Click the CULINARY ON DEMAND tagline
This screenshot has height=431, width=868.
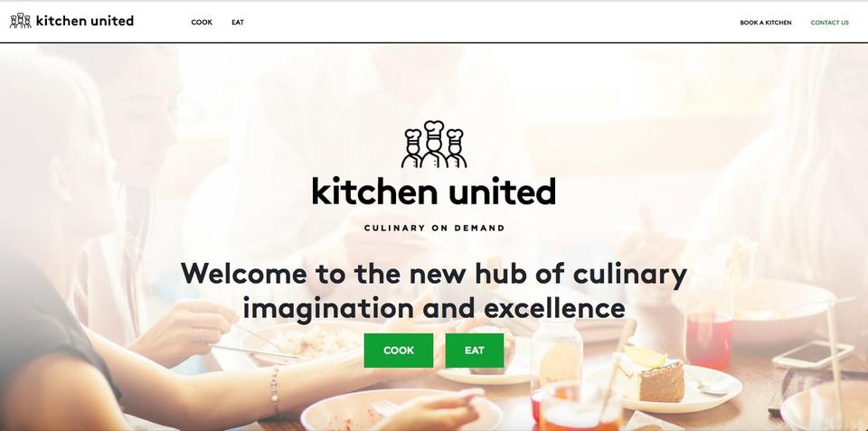coord(435,228)
